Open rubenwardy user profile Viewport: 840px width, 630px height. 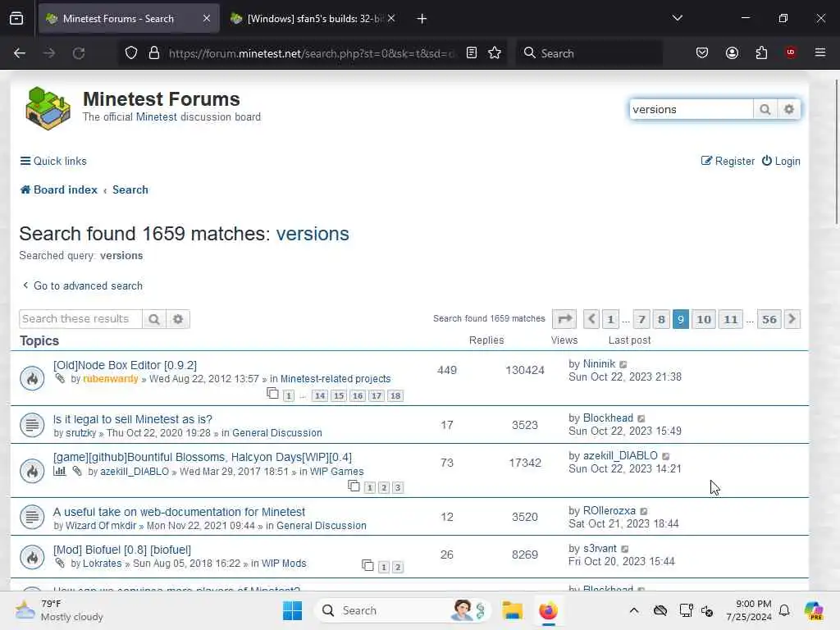(x=111, y=379)
